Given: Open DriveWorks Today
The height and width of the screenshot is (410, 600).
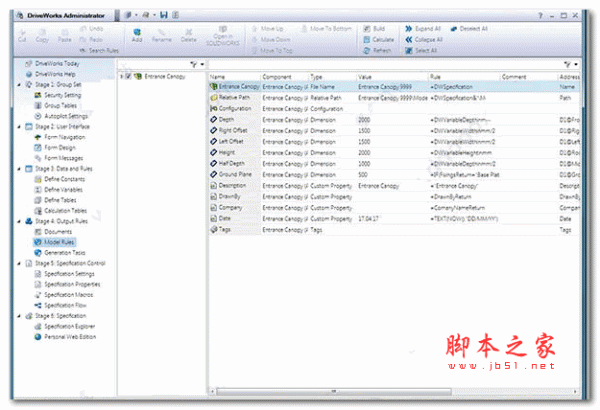Looking at the screenshot, I should tap(53, 63).
